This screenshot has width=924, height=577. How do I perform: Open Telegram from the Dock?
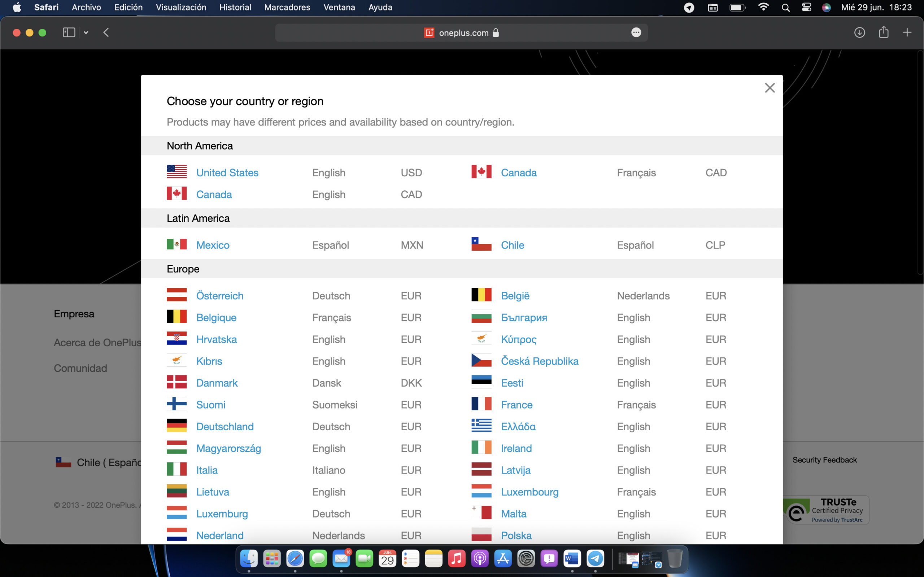pyautogui.click(x=595, y=559)
